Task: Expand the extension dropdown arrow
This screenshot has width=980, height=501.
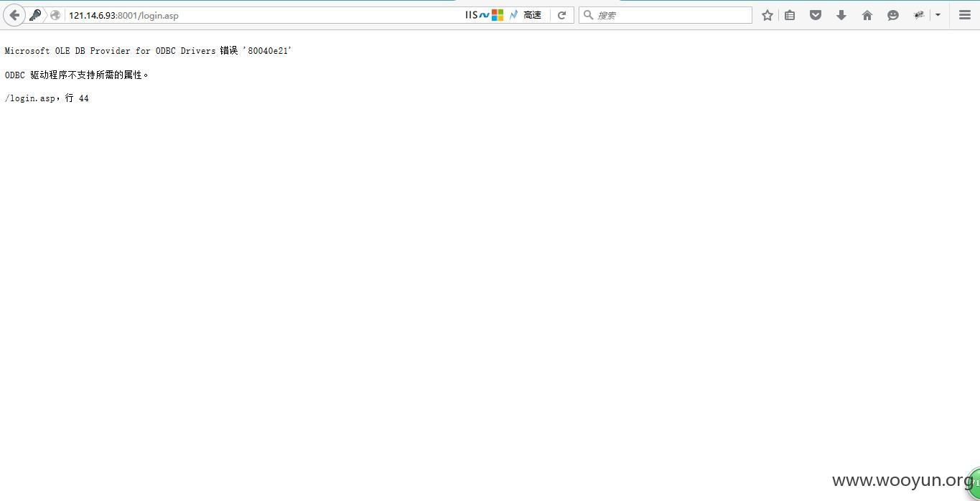Action: pos(938,15)
